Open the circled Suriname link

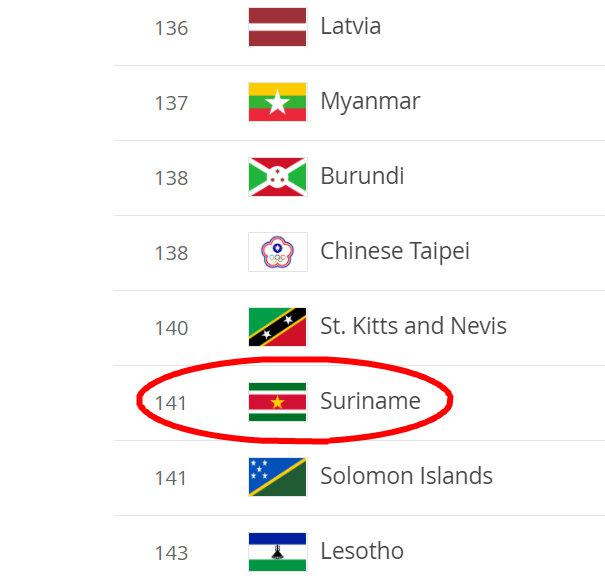pos(370,401)
